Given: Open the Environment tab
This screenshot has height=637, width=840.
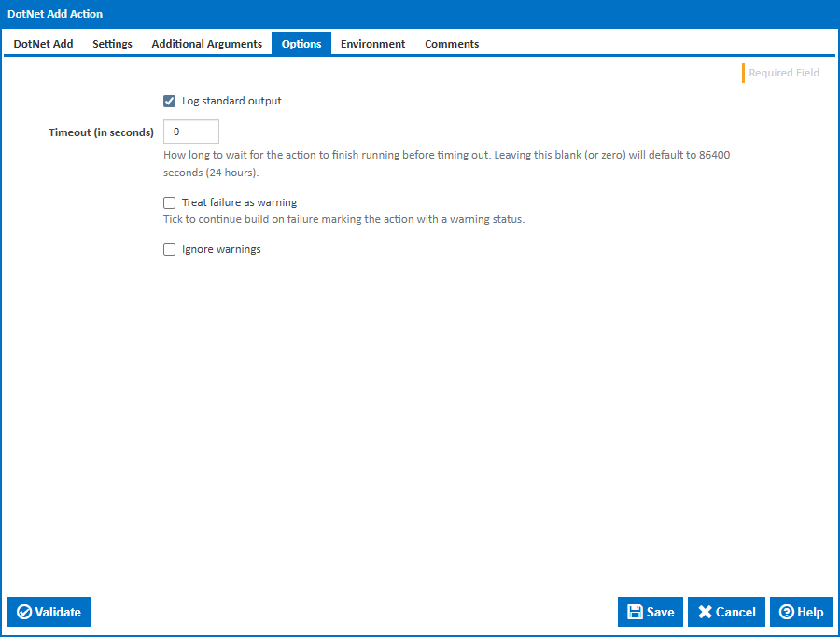Looking at the screenshot, I should [x=372, y=43].
